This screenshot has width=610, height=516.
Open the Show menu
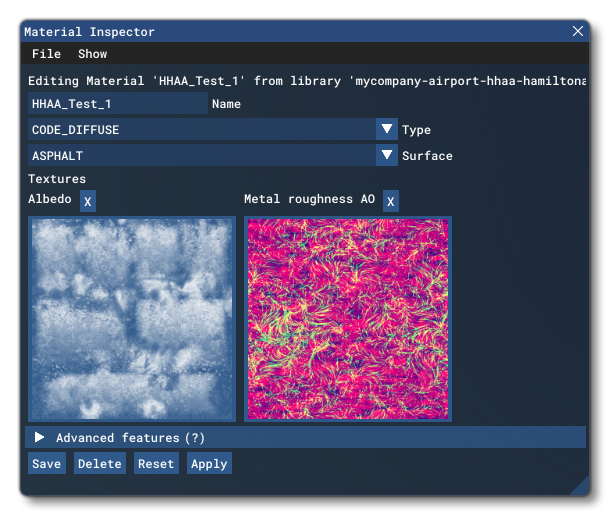click(x=93, y=54)
